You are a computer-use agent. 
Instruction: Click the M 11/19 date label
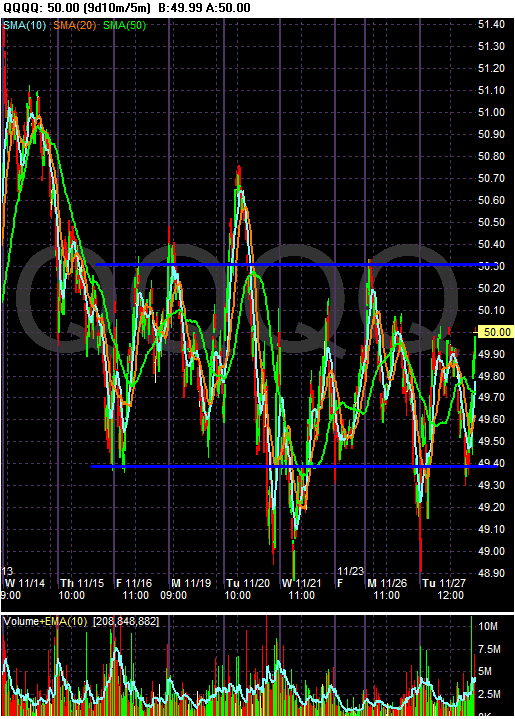(191, 583)
